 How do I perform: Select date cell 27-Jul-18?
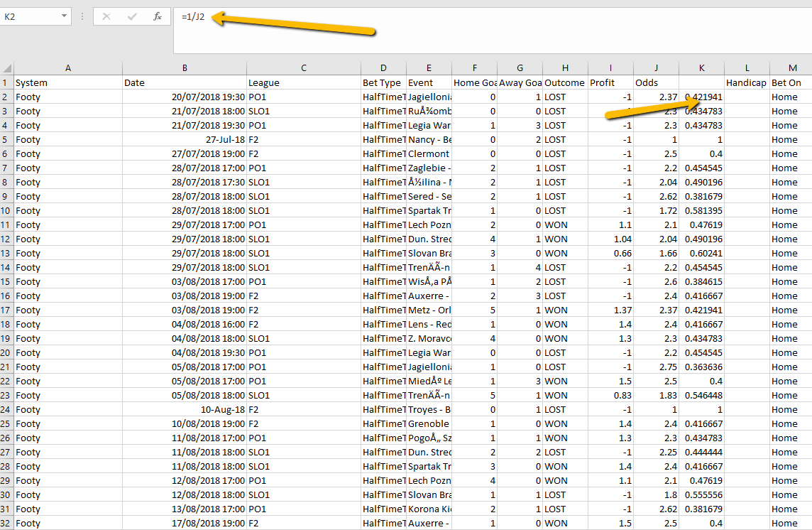coord(185,139)
